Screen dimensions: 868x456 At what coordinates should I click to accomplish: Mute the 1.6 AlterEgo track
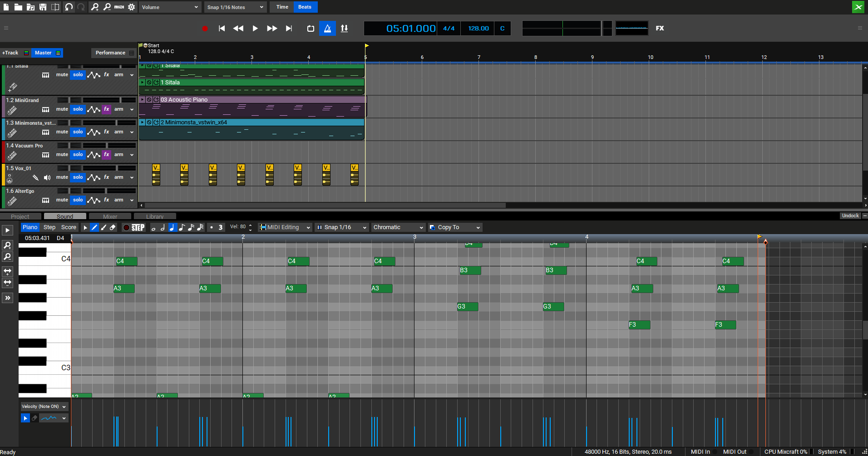(x=62, y=200)
